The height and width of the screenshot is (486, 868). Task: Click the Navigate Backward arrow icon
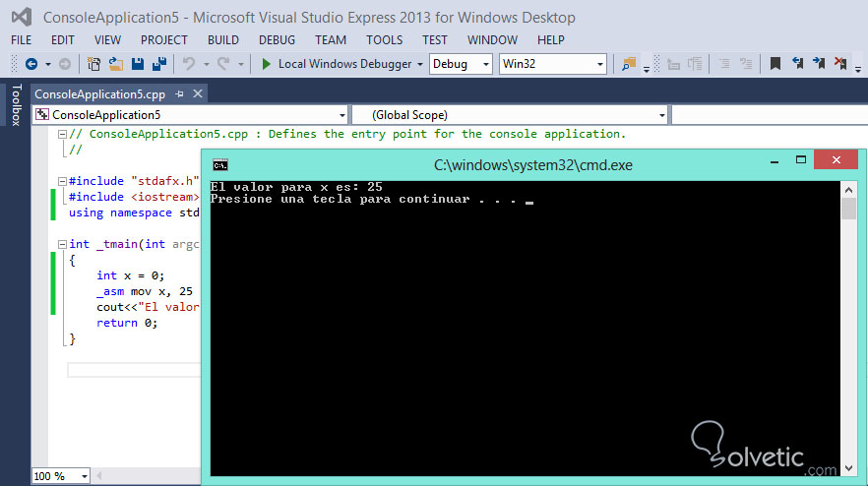[31, 64]
